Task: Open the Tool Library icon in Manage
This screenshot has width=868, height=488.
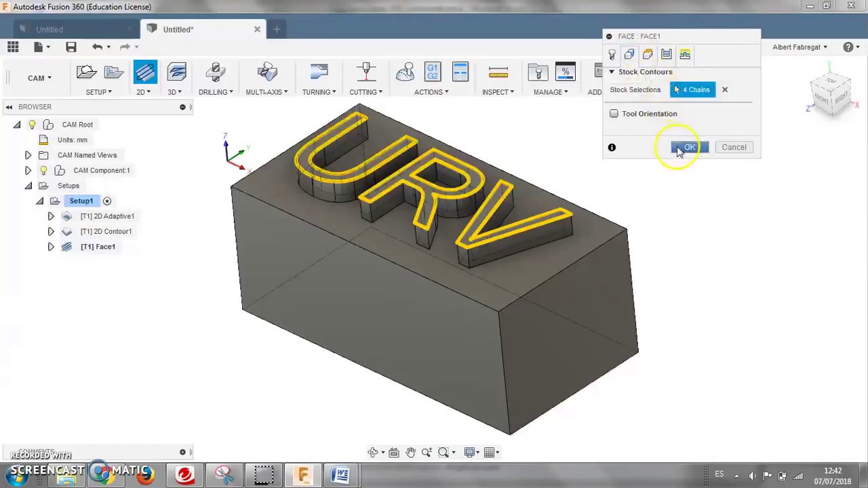Action: point(537,73)
